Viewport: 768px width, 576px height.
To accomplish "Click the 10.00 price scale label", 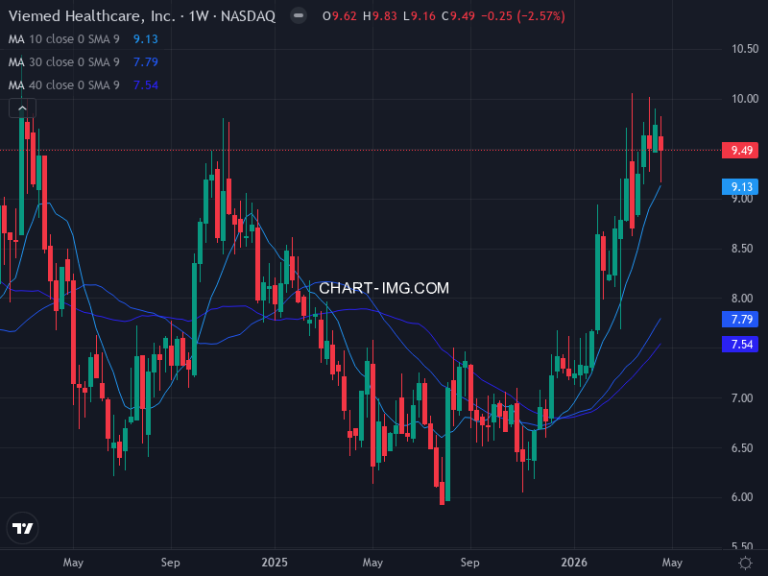I will click(744, 99).
